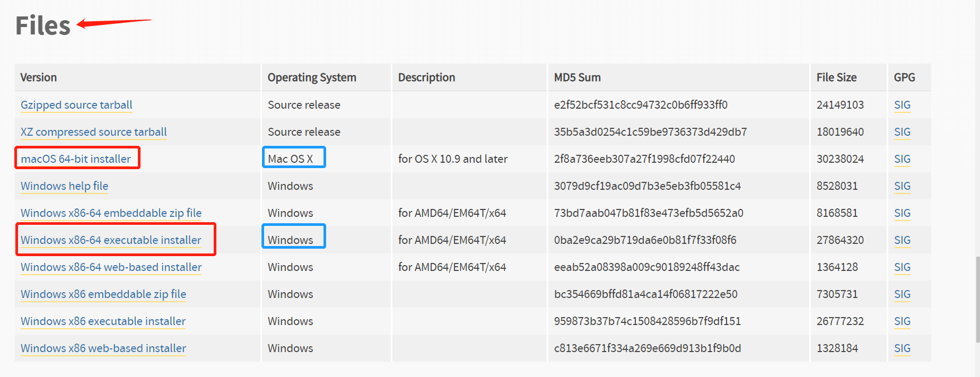Open Windows x86 web-based installer link
Image resolution: width=980 pixels, height=377 pixels.
coord(103,348)
